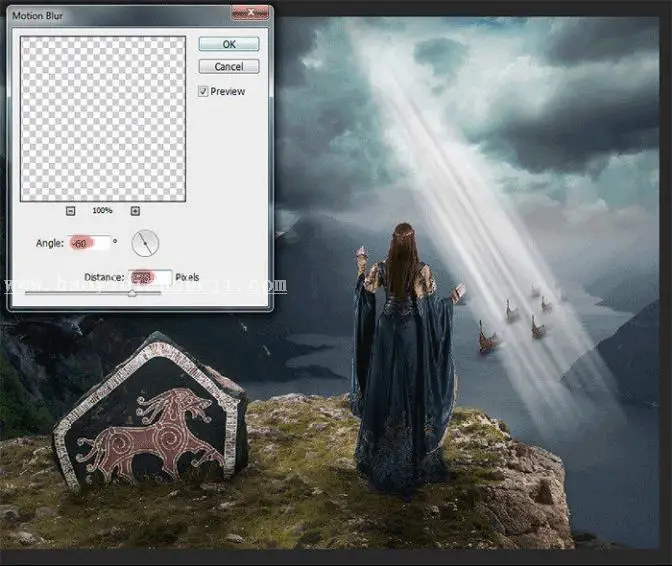672x566 pixels.
Task: Click into the Distance input field
Action: (x=150, y=278)
